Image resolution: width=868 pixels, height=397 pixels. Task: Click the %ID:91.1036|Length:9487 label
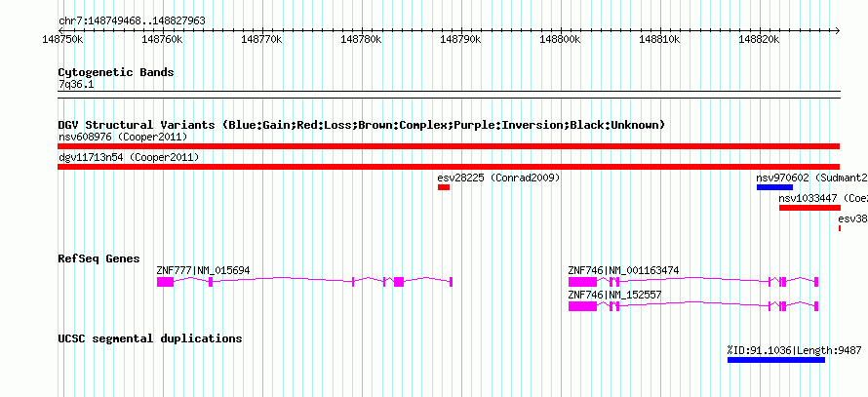795,350
